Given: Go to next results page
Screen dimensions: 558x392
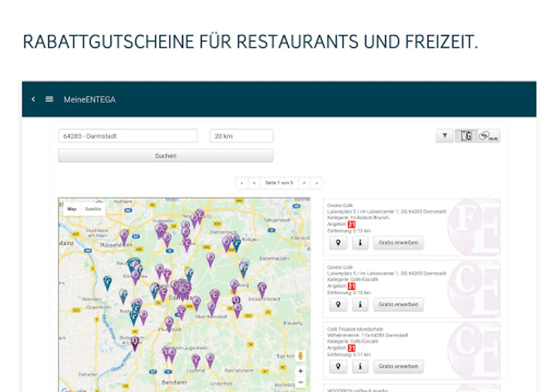Looking at the screenshot, I should click(x=304, y=183).
